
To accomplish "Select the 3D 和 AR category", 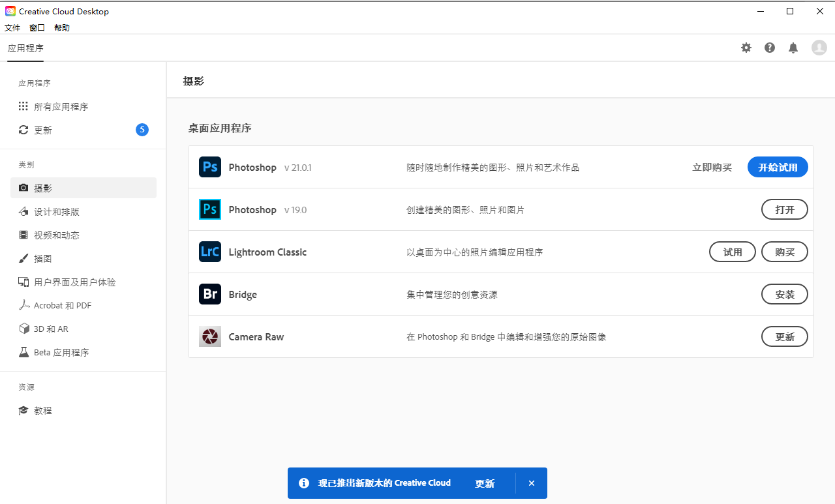I will click(x=83, y=329).
